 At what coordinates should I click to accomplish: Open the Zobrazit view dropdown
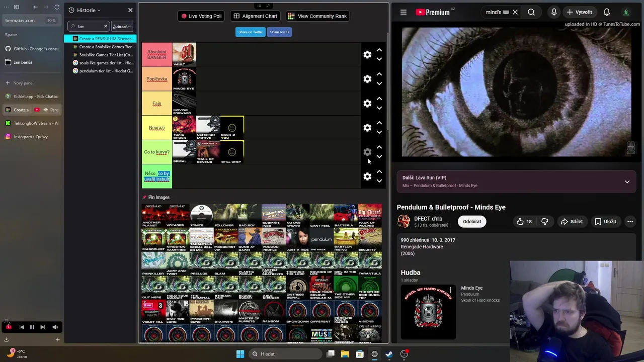click(122, 26)
